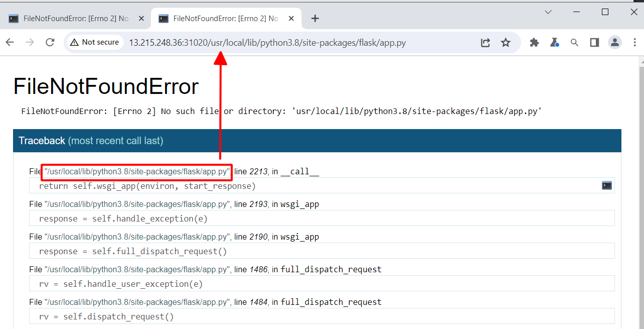Navigate back with the arrow icon

[10, 42]
